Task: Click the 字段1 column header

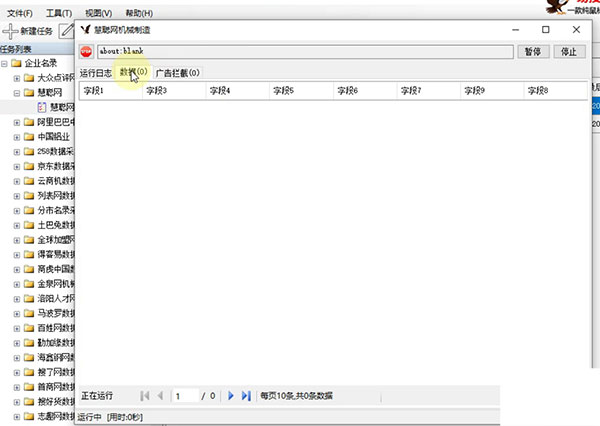Action: click(111, 91)
